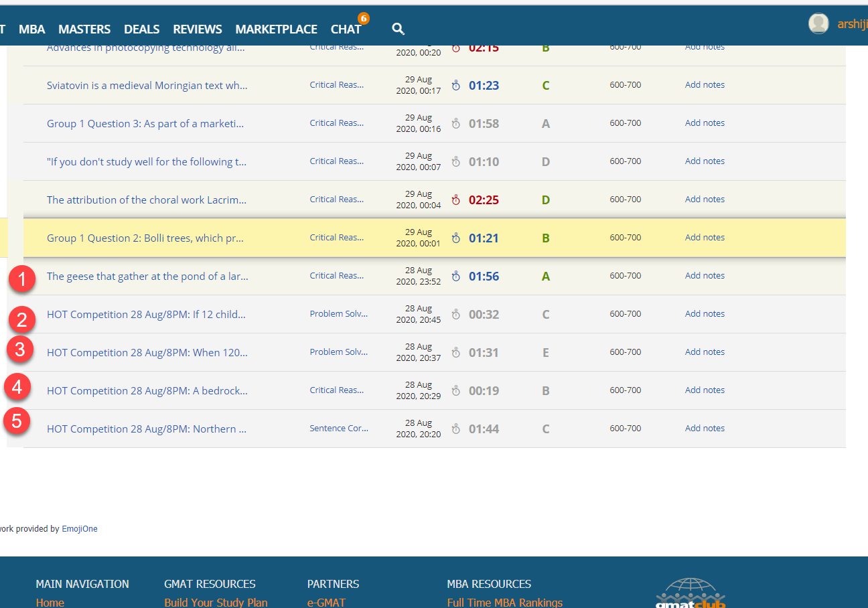The image size is (868, 608).
Task: Click blue timer icon beside 01:23
Action: (456, 85)
